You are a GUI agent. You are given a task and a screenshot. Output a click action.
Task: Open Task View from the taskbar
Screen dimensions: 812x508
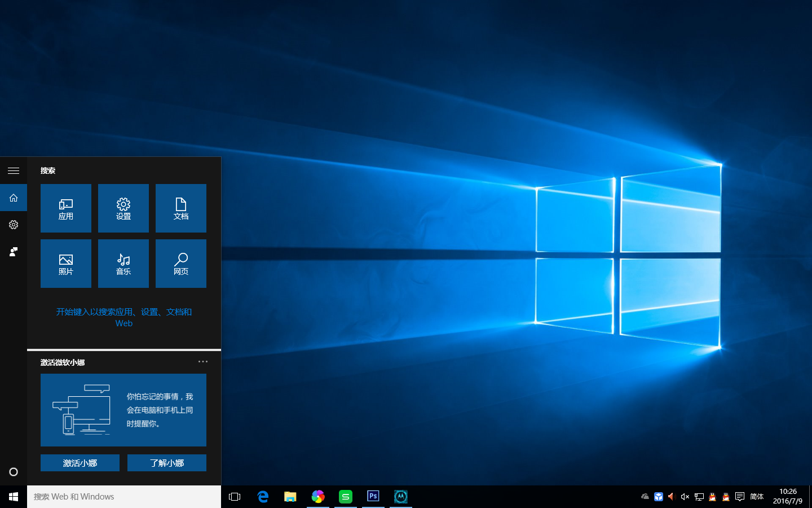pyautogui.click(x=235, y=497)
